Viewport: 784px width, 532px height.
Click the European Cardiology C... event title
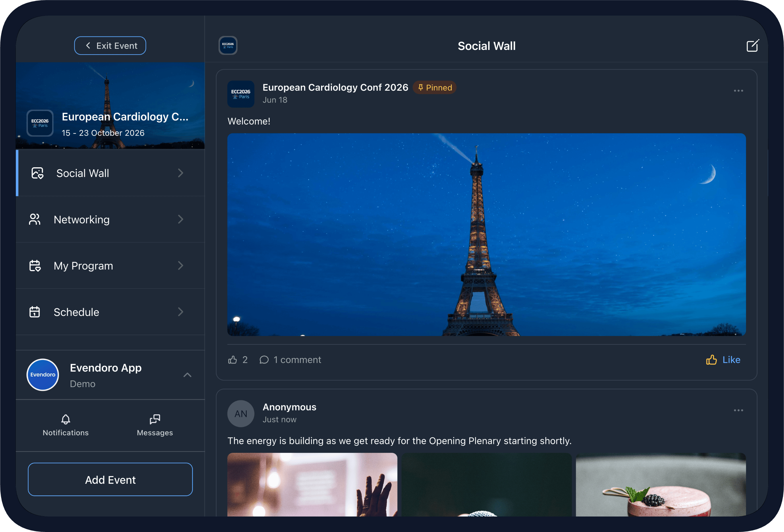125,117
